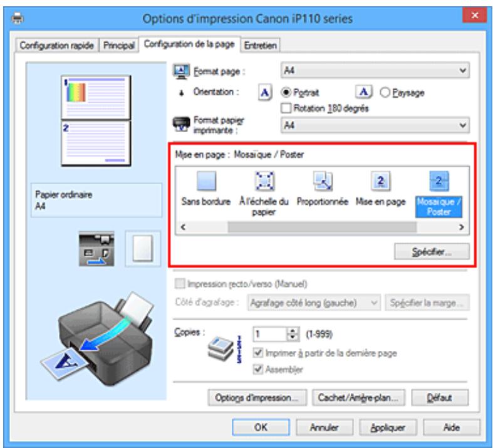
Task: Click the Paysage orientation letter icon
Action: [363, 92]
